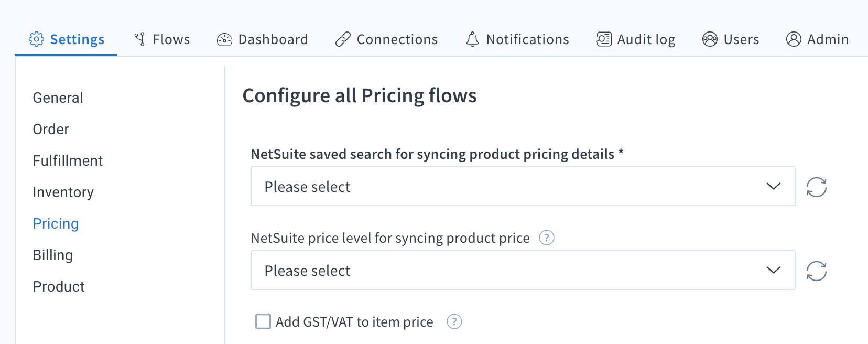868x344 pixels.
Task: Click the Users group icon
Action: point(709,39)
